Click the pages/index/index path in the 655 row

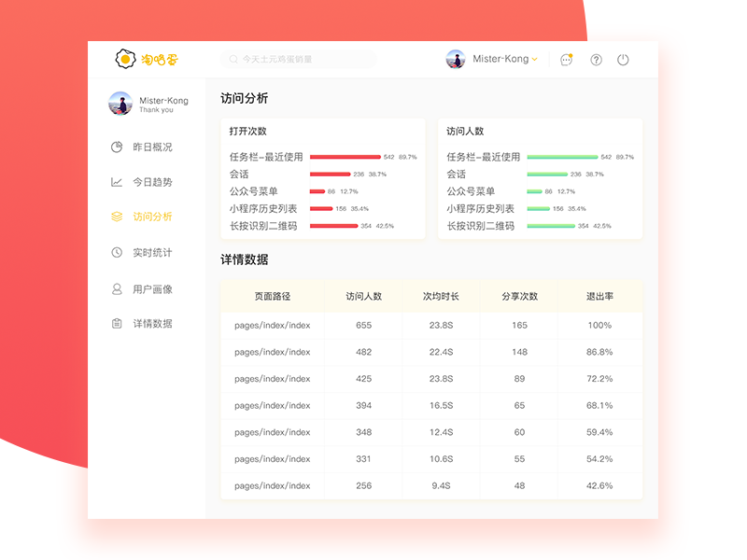click(273, 325)
